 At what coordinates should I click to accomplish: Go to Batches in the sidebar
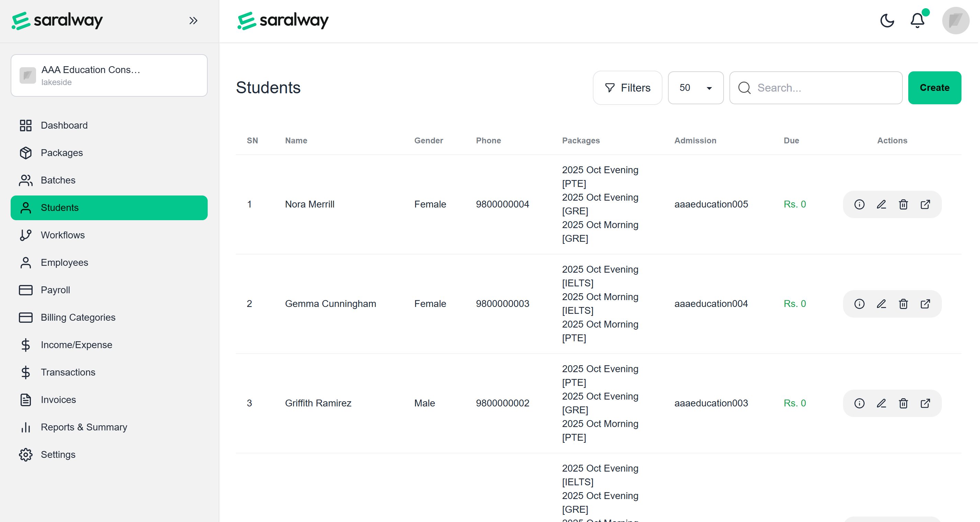(58, 180)
